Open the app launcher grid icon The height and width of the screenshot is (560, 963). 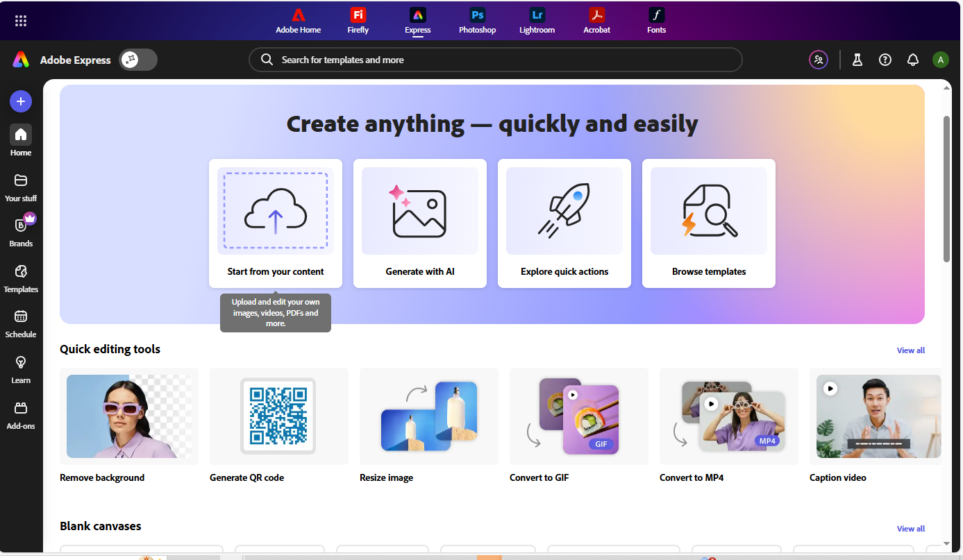[21, 21]
